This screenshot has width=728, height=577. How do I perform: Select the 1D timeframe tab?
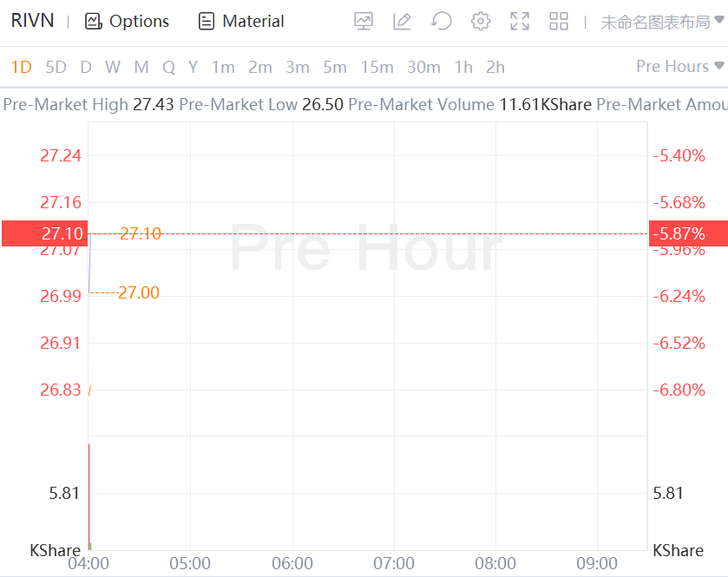point(21,67)
